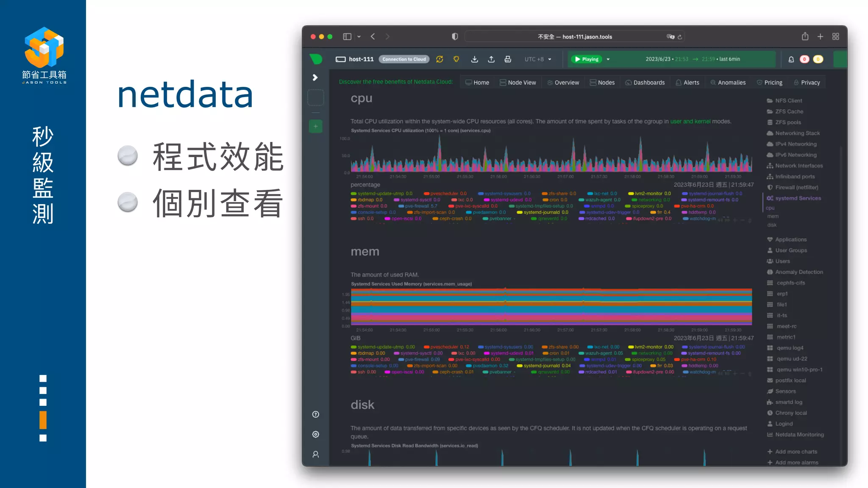The width and height of the screenshot is (868, 488).
Task: Toggle the Playing button
Action: 587,59
